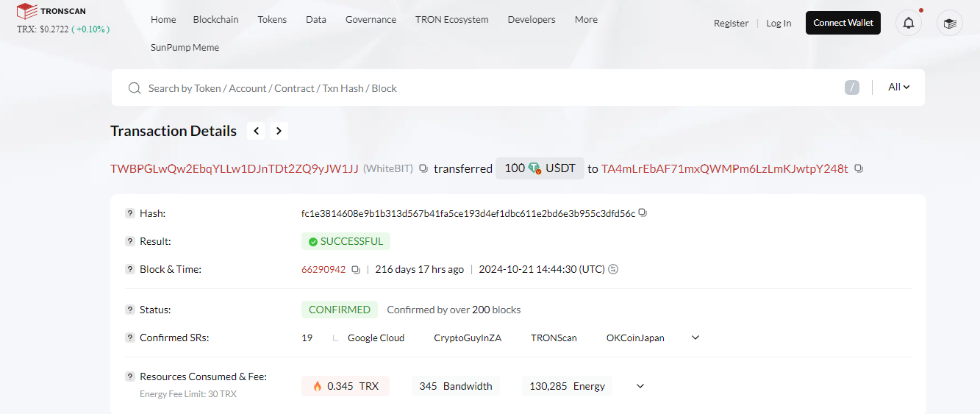Click the UTC time zone switch icon
The width and height of the screenshot is (980, 414).
(613, 269)
